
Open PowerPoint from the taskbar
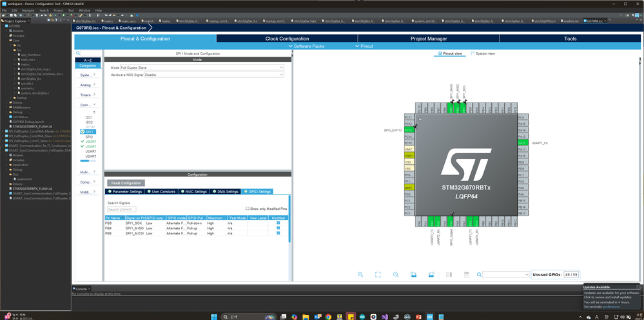pos(418,317)
